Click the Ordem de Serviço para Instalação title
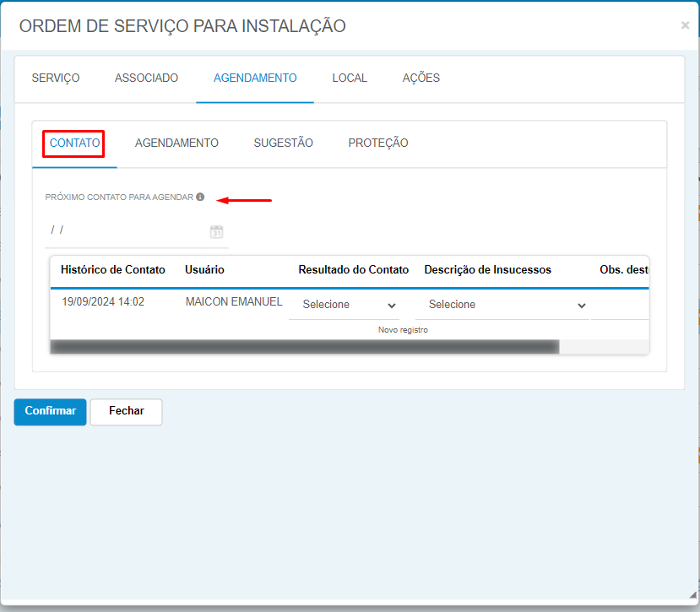This screenshot has width=700, height=612. (x=182, y=26)
